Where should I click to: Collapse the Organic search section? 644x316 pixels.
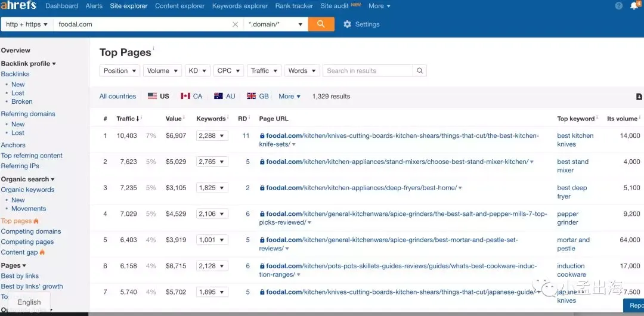[27, 179]
